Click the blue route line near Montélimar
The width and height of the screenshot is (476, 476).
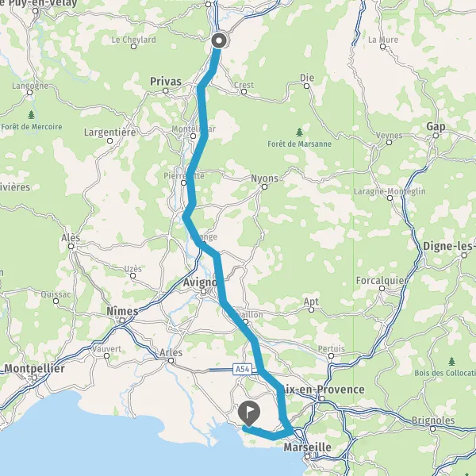point(202,133)
